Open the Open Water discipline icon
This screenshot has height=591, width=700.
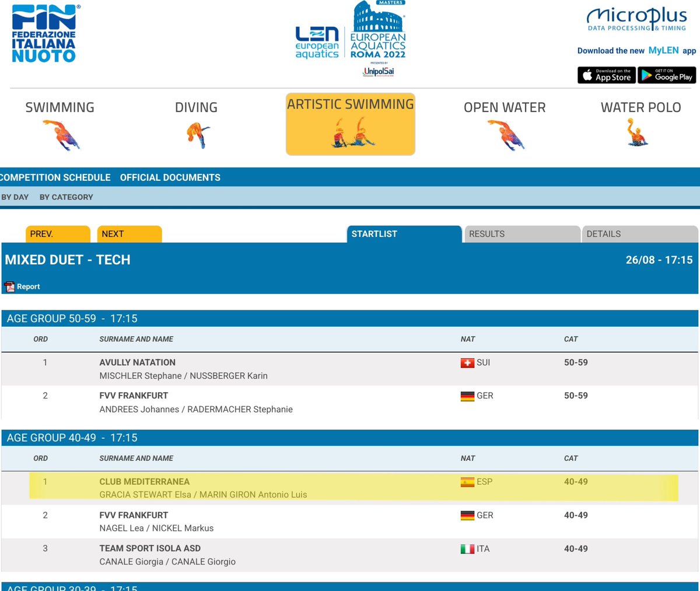(505, 135)
